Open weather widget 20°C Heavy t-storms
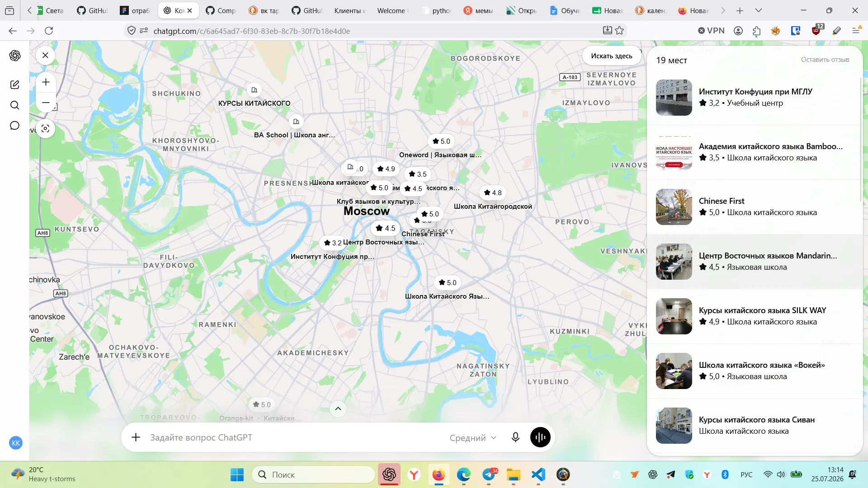 click(x=43, y=474)
